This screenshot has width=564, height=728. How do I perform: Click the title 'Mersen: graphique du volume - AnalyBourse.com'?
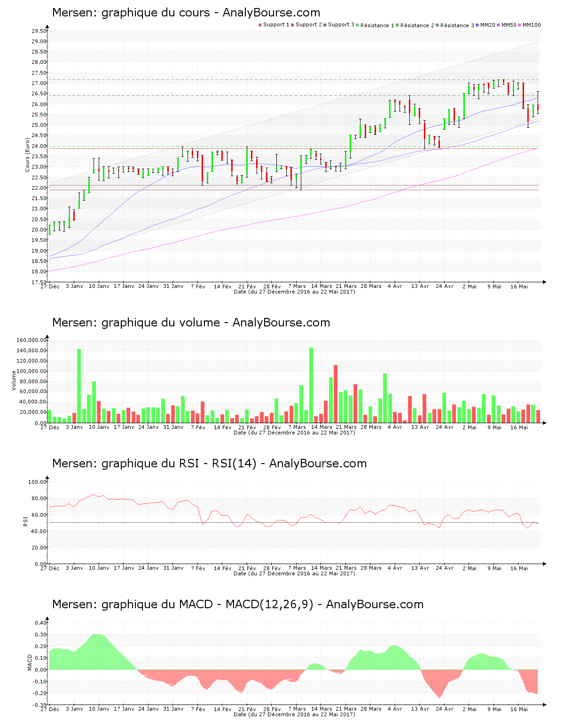click(x=191, y=323)
